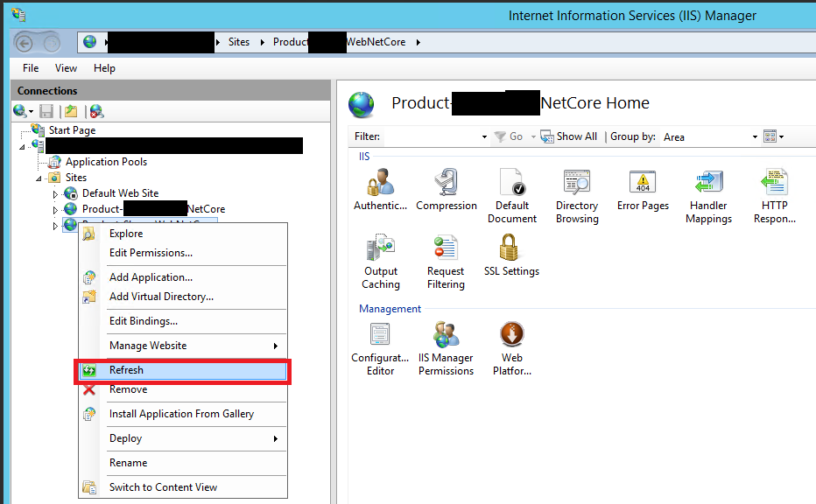Screen dimensions: 816x504
Task: Select Application Pools in the tree
Action: coord(106,162)
